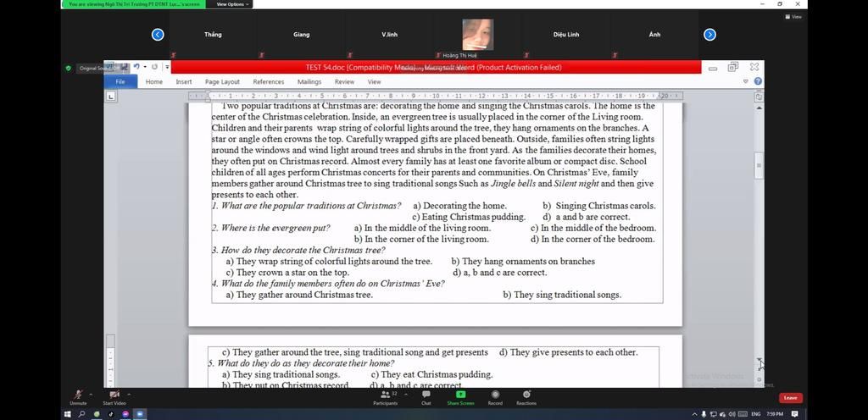This screenshot has height=420, width=868.
Task: Click answer 'c) They eat Christmas pudding.'
Action: pos(431,374)
